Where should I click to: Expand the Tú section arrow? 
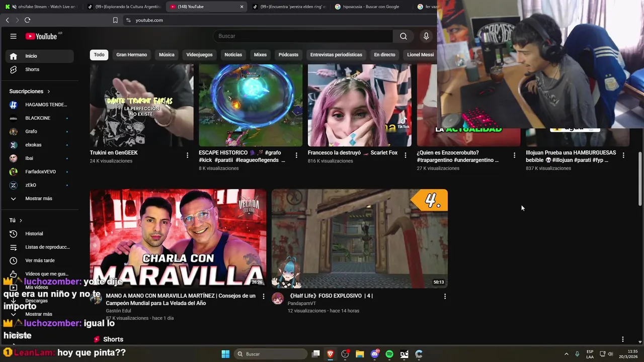[x=21, y=220]
